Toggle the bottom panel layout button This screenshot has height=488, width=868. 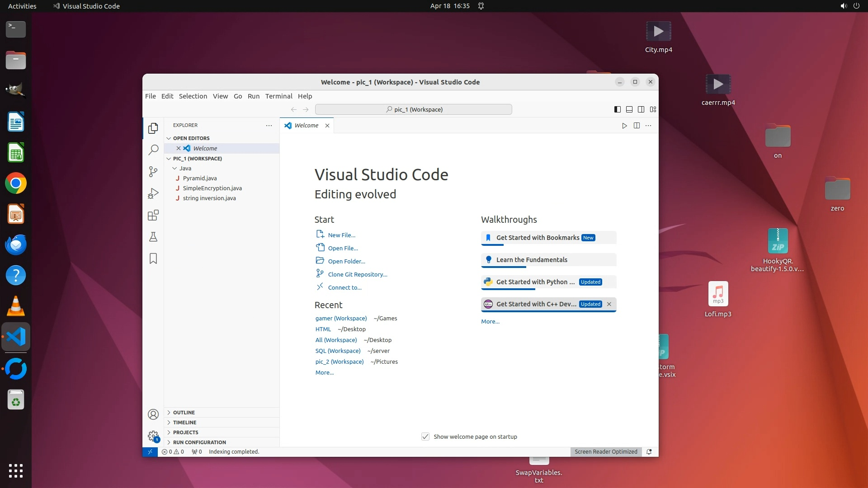click(x=629, y=109)
